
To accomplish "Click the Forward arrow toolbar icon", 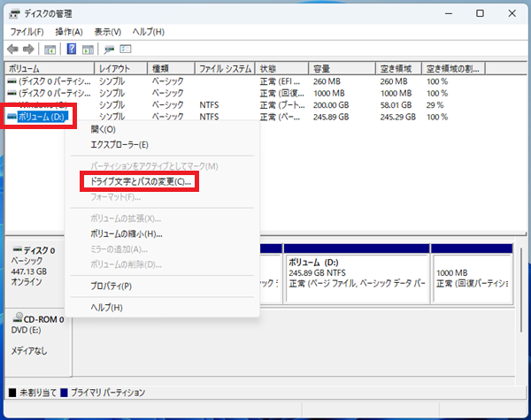I will click(x=28, y=50).
